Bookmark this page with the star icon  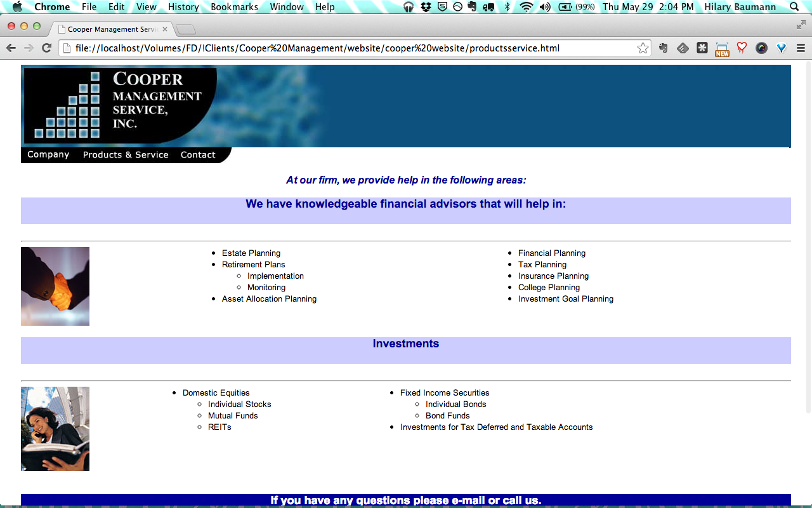click(x=643, y=48)
